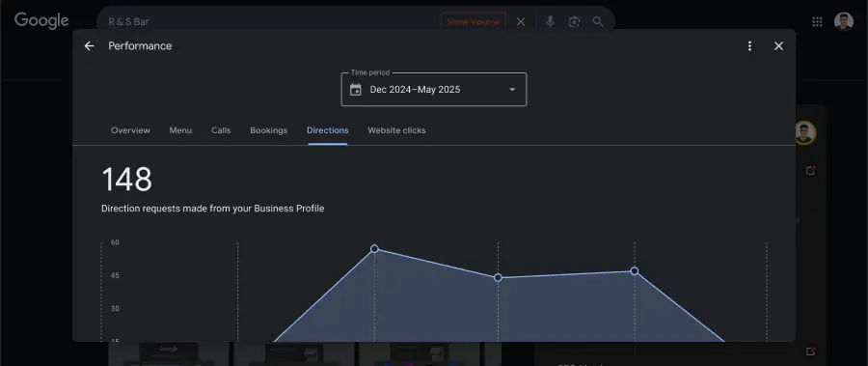Viewport: 868px width, 366px height.
Task: View the Website clicks tab
Action: coord(397,130)
